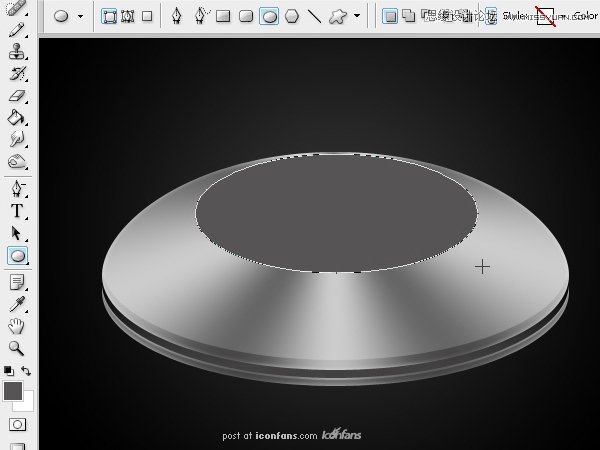Select the Clone Stamp tool

17,52
